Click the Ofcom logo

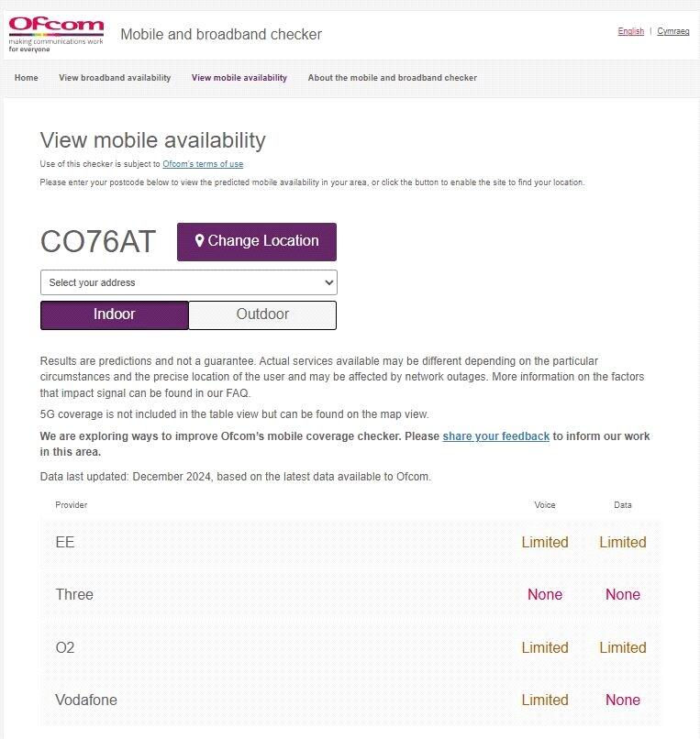pyautogui.click(x=56, y=34)
